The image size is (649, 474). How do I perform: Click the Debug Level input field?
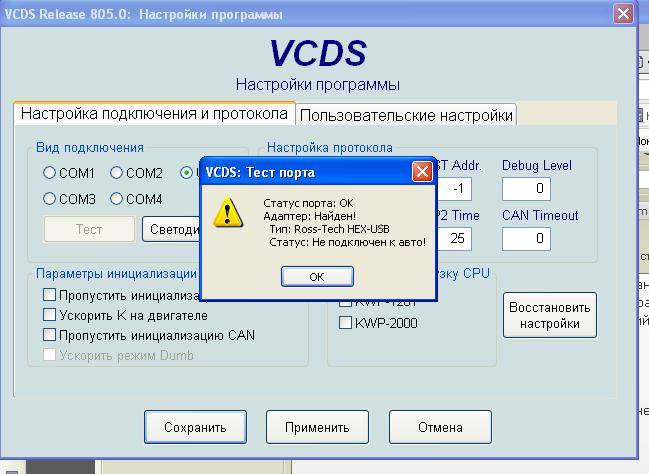pyautogui.click(x=526, y=188)
